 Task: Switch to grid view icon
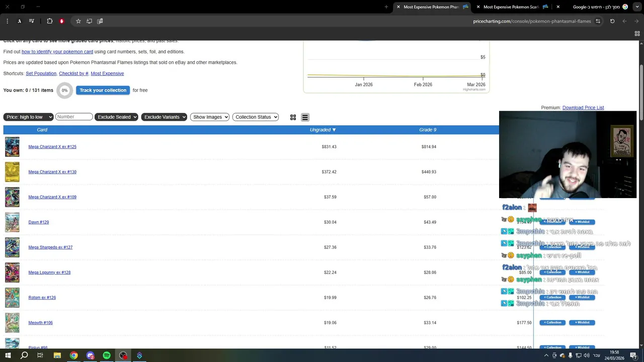click(x=293, y=117)
